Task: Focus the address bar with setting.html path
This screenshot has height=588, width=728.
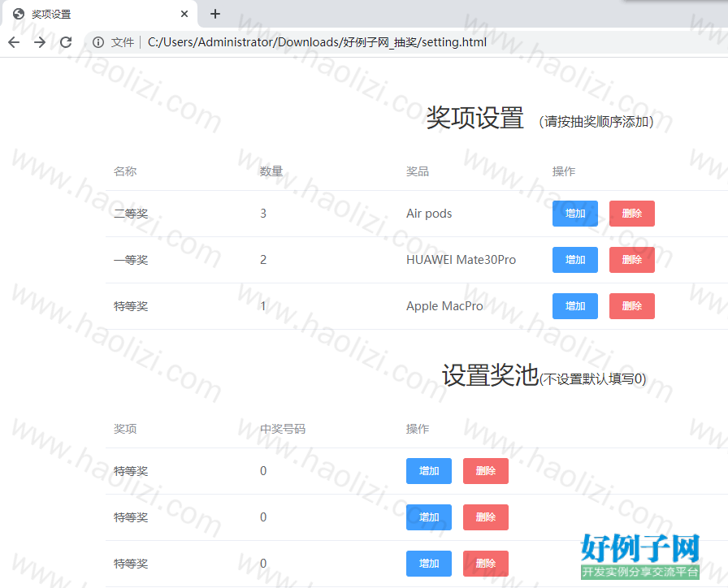Action: point(317,42)
